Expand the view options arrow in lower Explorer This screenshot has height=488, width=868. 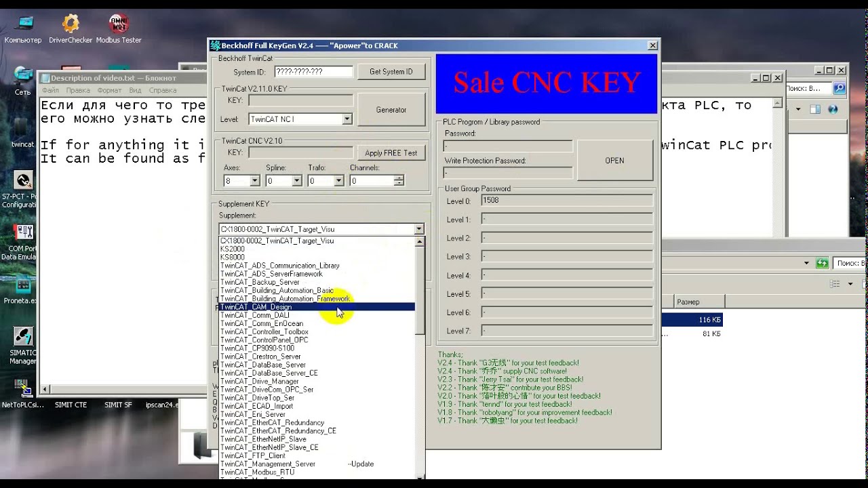coord(850,284)
